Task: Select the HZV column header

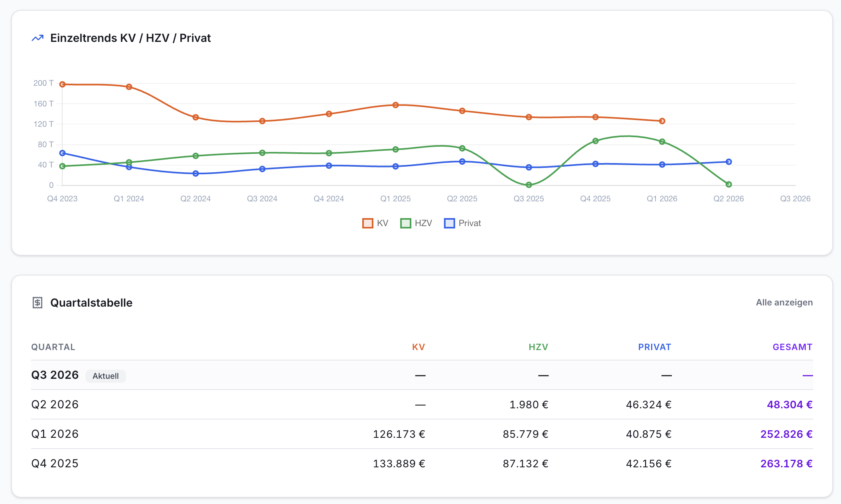Action: pyautogui.click(x=538, y=347)
